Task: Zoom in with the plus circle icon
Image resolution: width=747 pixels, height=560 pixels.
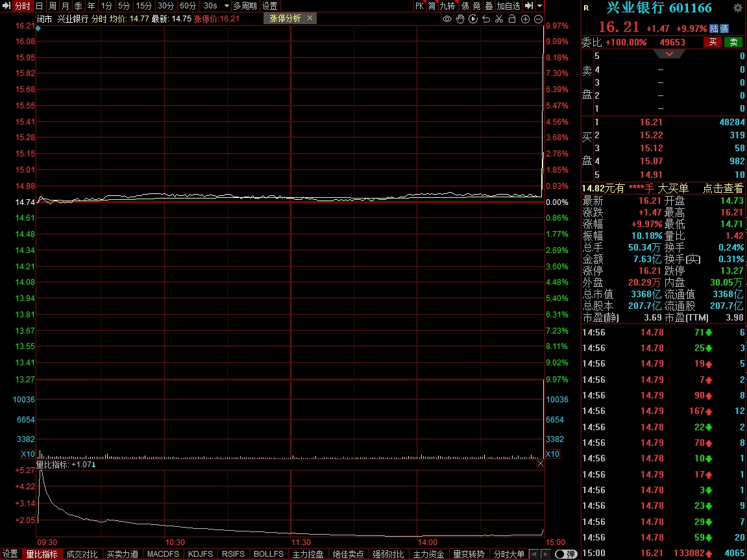Action: coord(526,19)
